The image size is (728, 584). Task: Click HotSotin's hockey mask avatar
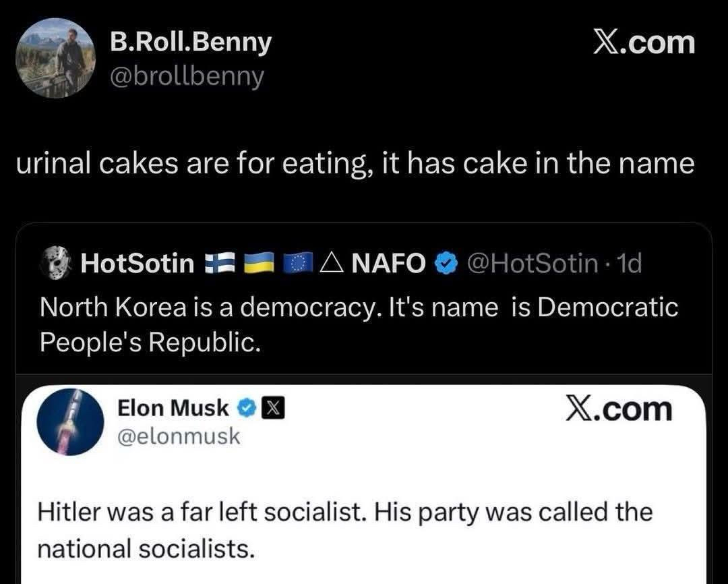[57, 263]
